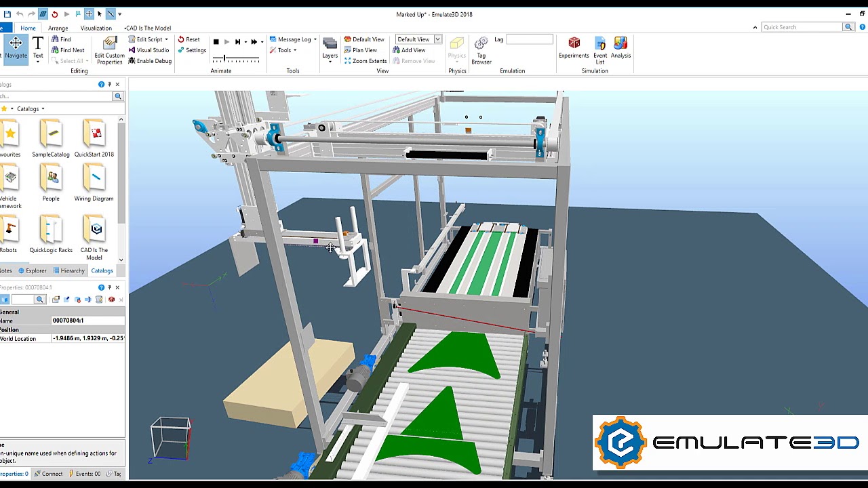The width and height of the screenshot is (868, 488).
Task: Click Find Next in Editing group
Action: tap(68, 50)
